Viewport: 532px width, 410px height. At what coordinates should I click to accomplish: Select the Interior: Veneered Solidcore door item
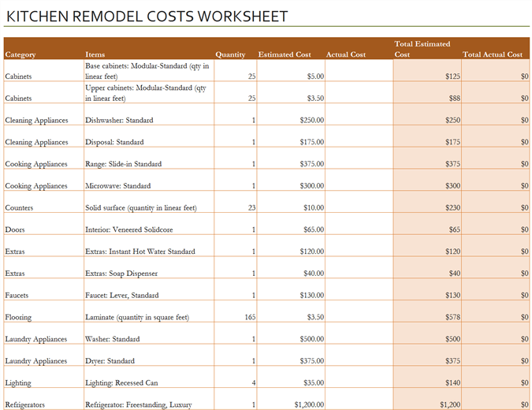click(x=128, y=230)
